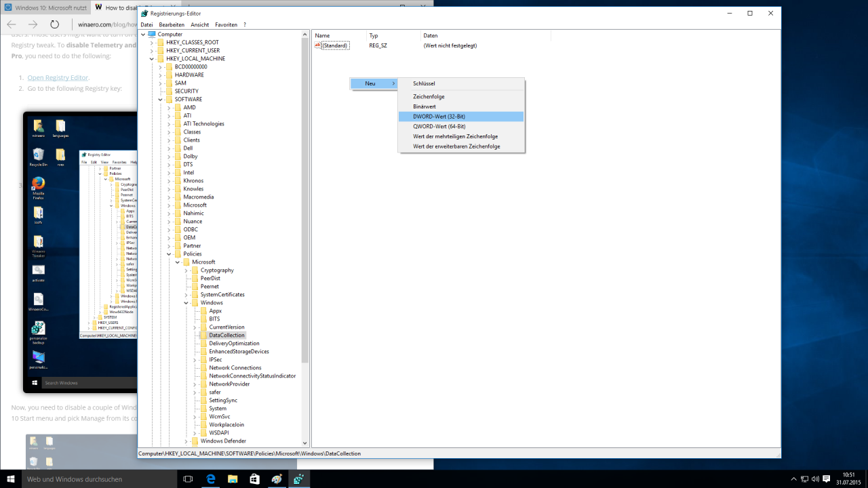This screenshot has height=488, width=868.
Task: Expand the Windows Defender key
Action: pyautogui.click(x=186, y=441)
